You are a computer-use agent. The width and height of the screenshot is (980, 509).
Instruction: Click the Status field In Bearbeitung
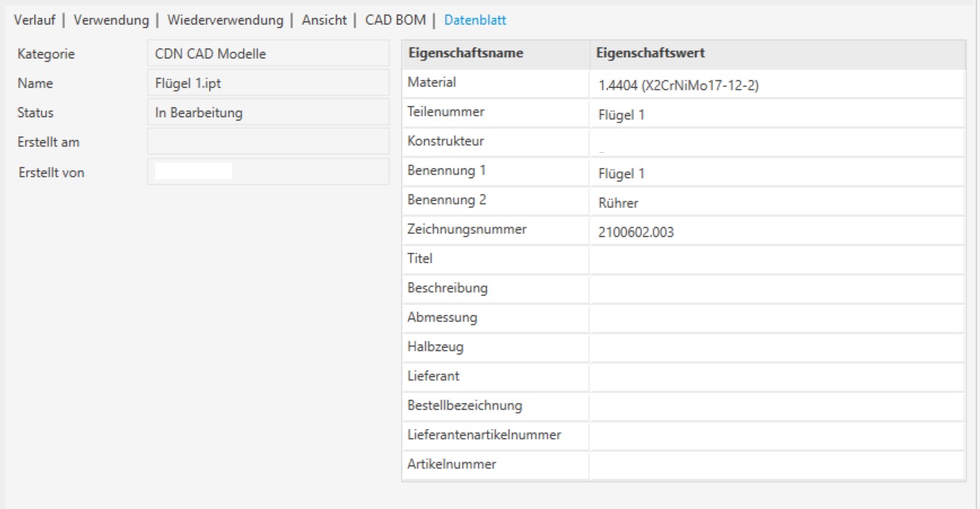(x=268, y=112)
